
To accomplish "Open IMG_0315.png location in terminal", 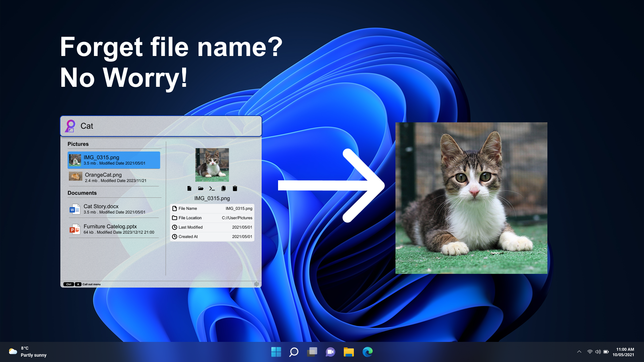I will pos(212,188).
